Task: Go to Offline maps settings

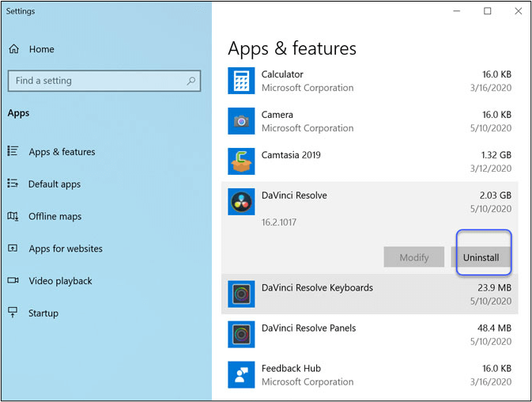Action: pos(55,217)
